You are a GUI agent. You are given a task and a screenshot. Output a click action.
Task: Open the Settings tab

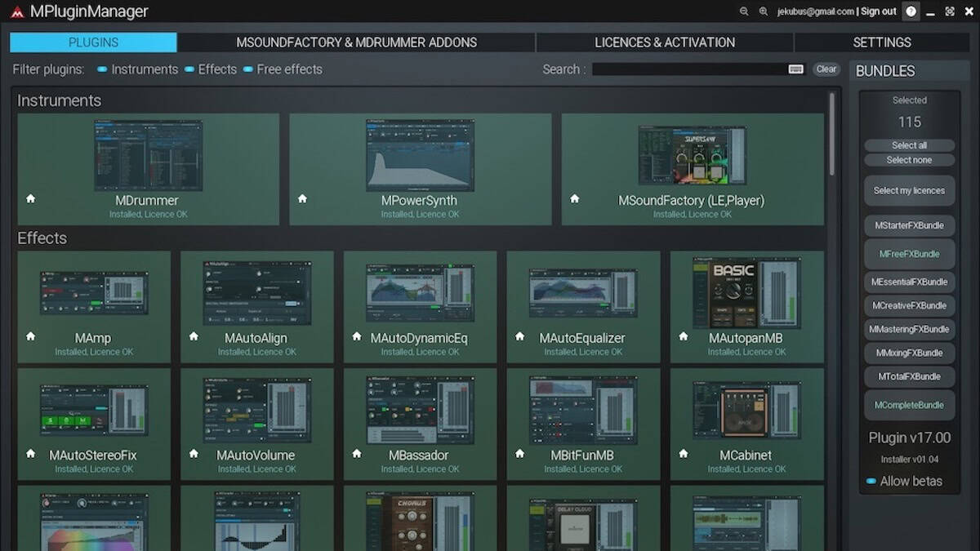881,42
